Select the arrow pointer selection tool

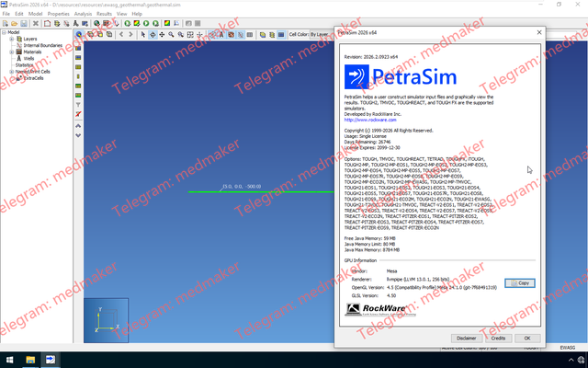coord(143,35)
